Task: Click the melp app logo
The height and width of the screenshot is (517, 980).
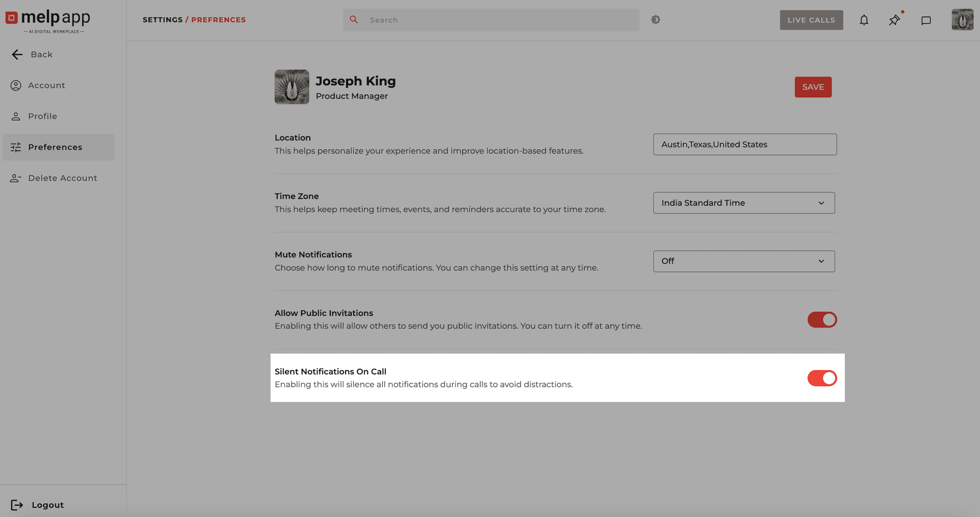Action: pyautogui.click(x=48, y=20)
